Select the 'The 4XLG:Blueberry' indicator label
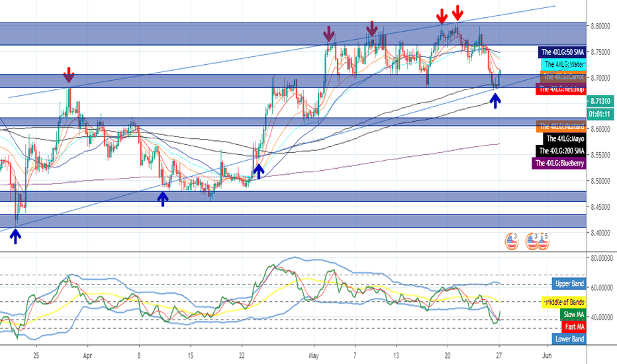This screenshot has height=364, width=617. (x=559, y=163)
